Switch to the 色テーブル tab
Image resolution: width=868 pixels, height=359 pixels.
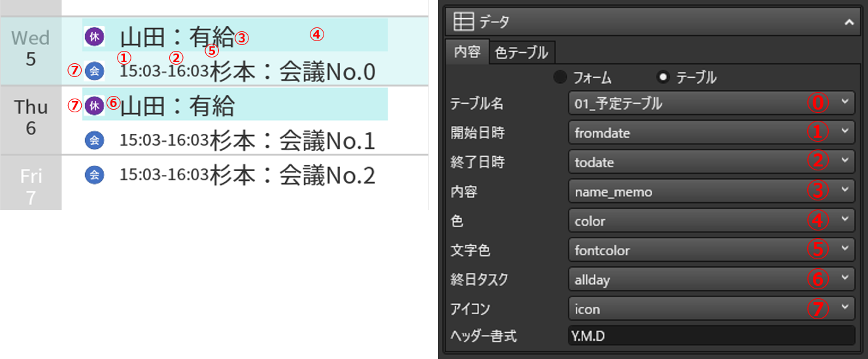(522, 52)
